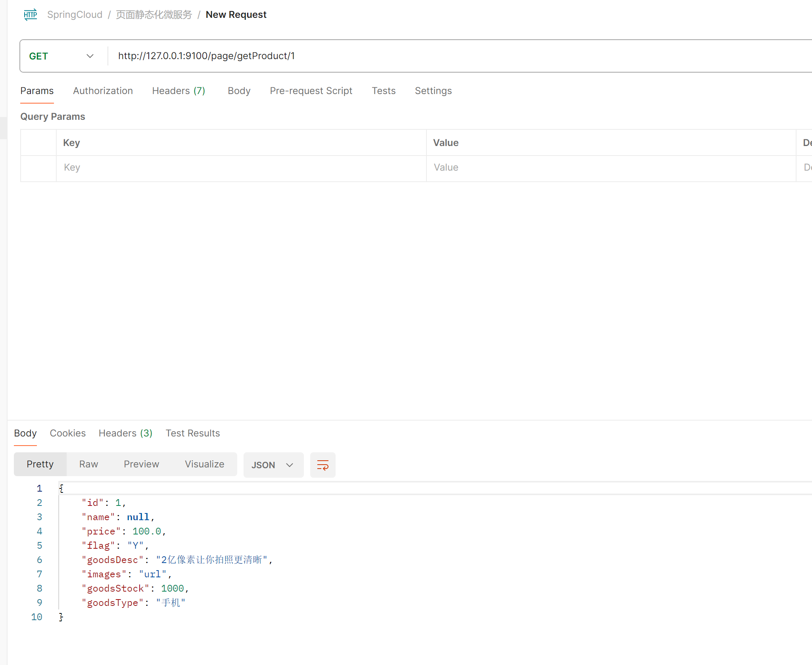Open the Authorization tab
This screenshot has width=812, height=665.
pyautogui.click(x=103, y=91)
